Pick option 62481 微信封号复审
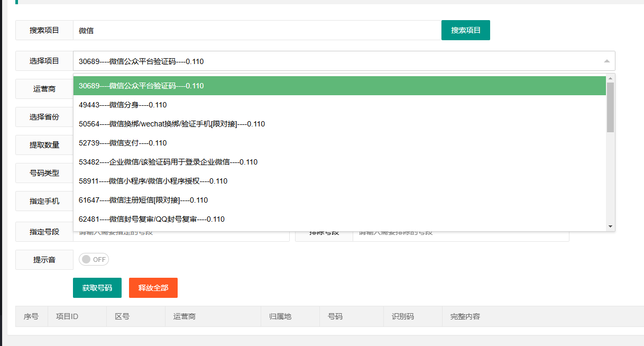This screenshot has height=346, width=644. [339, 219]
